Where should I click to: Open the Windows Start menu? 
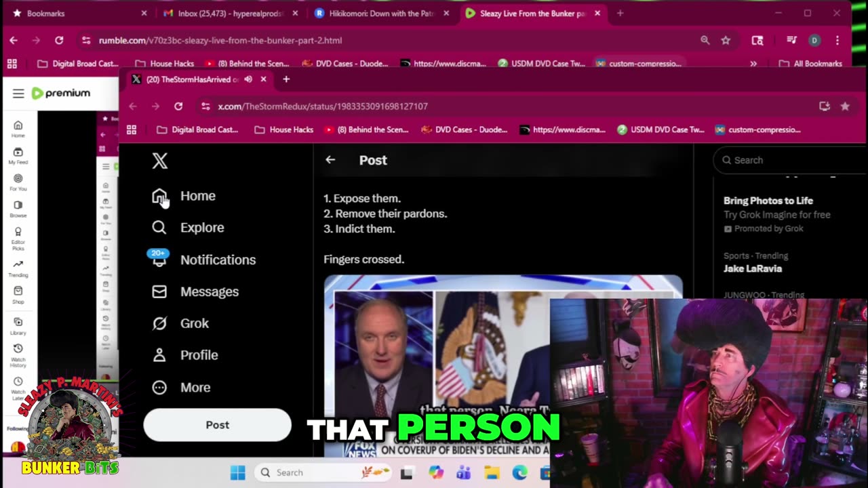pyautogui.click(x=238, y=472)
